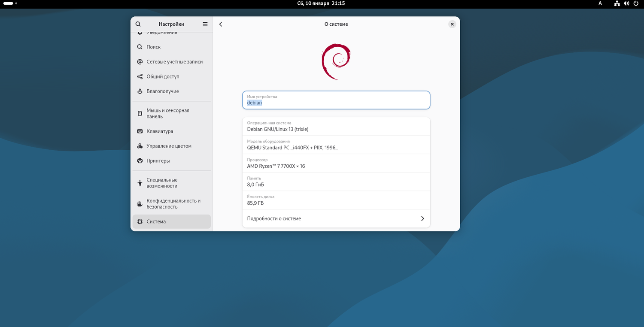Select Специальные возможности in the sidebar

[172, 183]
